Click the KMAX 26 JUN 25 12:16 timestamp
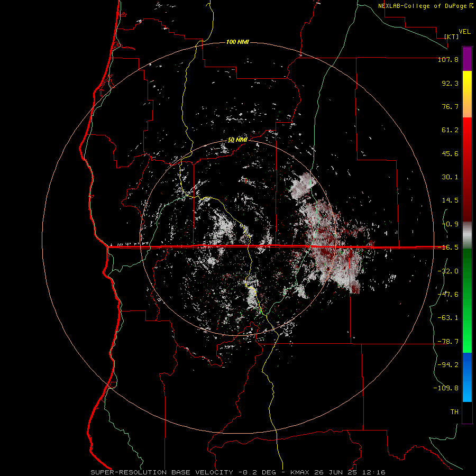The image size is (476, 476). point(338,472)
